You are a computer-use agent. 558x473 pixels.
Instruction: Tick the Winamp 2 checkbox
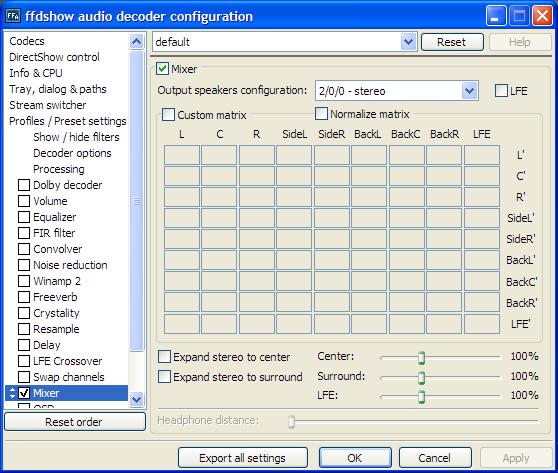(x=24, y=281)
